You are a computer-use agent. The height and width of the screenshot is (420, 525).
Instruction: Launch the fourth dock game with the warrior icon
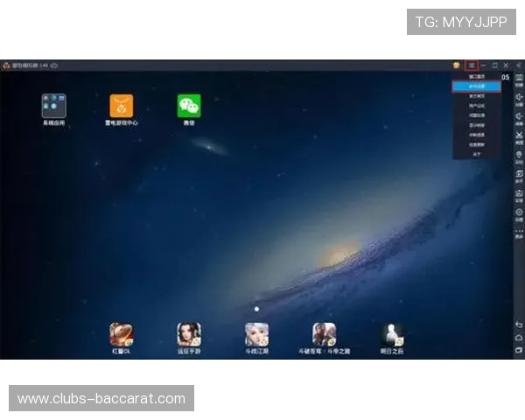325,334
